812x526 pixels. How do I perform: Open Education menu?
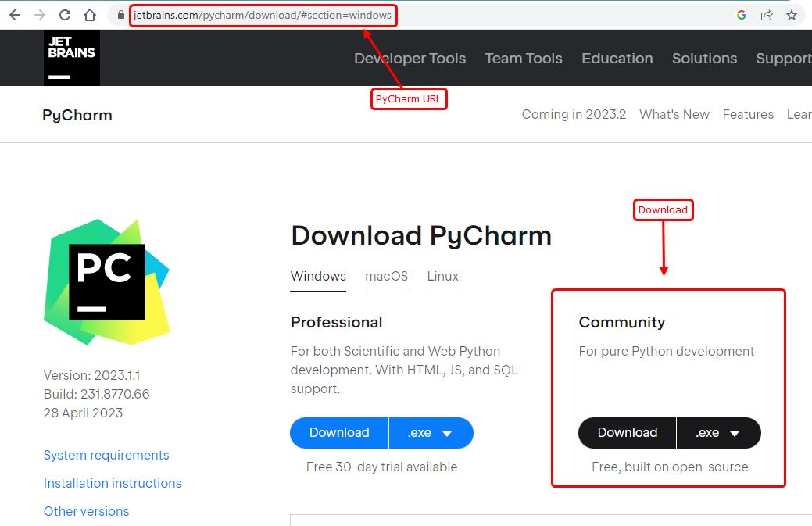pos(617,59)
